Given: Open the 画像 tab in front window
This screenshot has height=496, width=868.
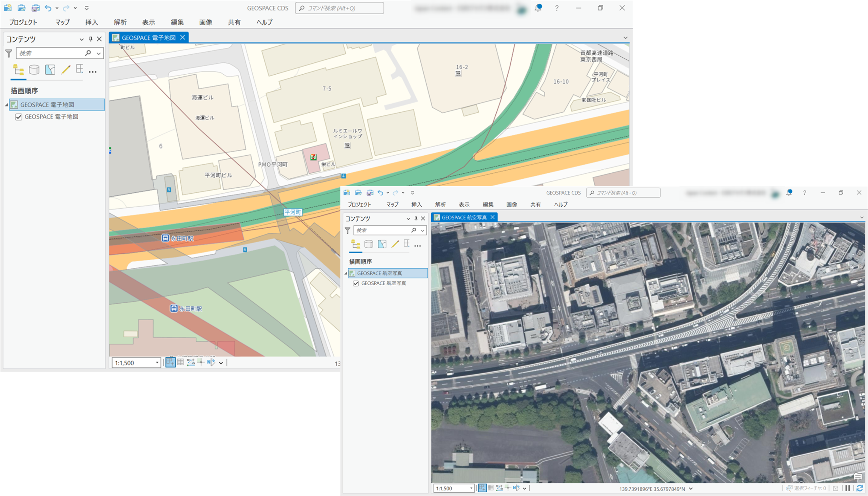Looking at the screenshot, I should pyautogui.click(x=511, y=204).
